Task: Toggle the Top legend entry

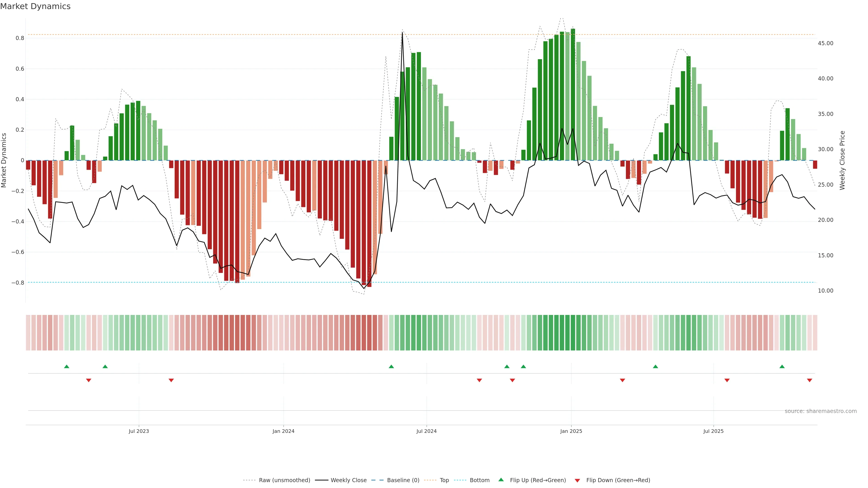Action: [x=444, y=480]
